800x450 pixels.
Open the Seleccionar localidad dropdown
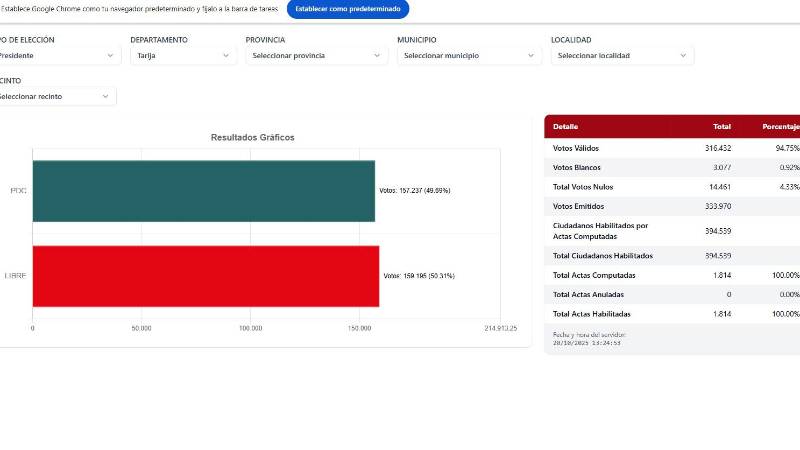point(621,56)
